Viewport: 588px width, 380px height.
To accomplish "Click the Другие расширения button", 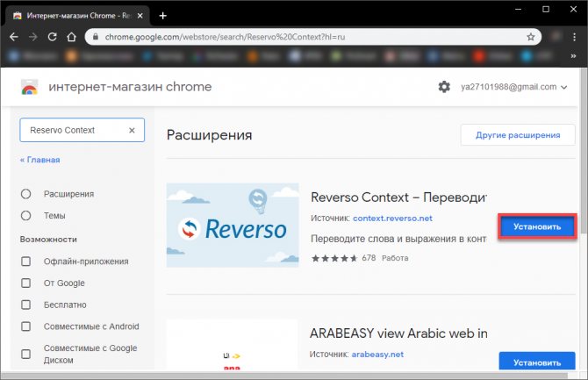I will coord(518,135).
